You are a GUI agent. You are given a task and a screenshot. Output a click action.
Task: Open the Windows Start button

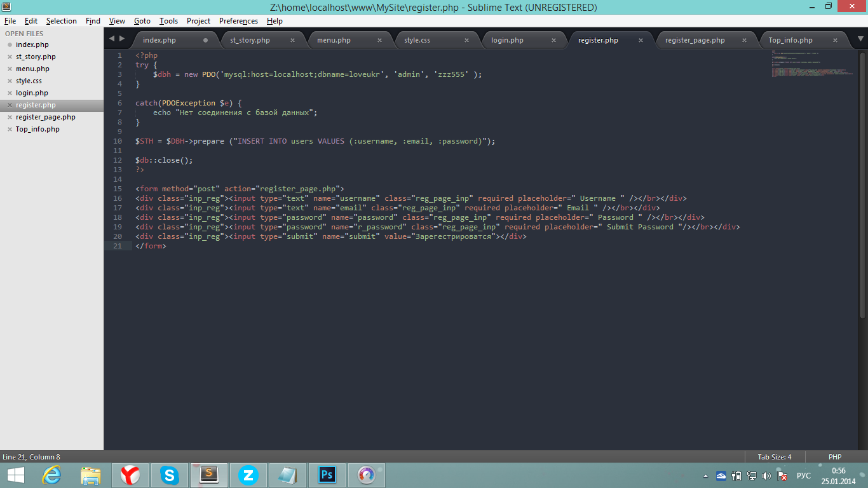point(15,475)
